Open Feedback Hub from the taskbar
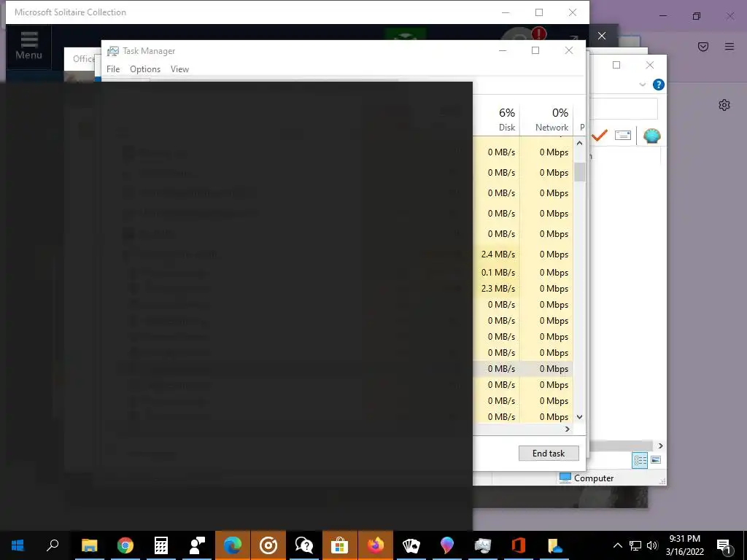Viewport: 747px width, 560px height. point(197,545)
